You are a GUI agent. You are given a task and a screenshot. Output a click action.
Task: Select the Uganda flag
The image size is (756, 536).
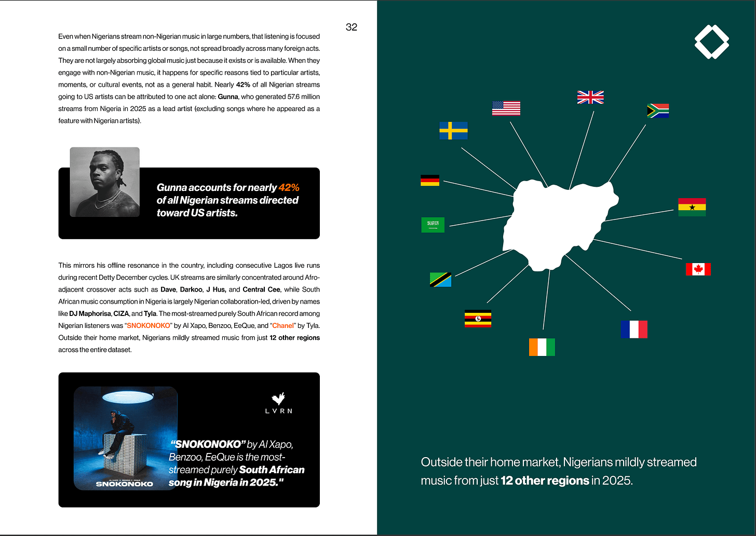click(x=478, y=319)
